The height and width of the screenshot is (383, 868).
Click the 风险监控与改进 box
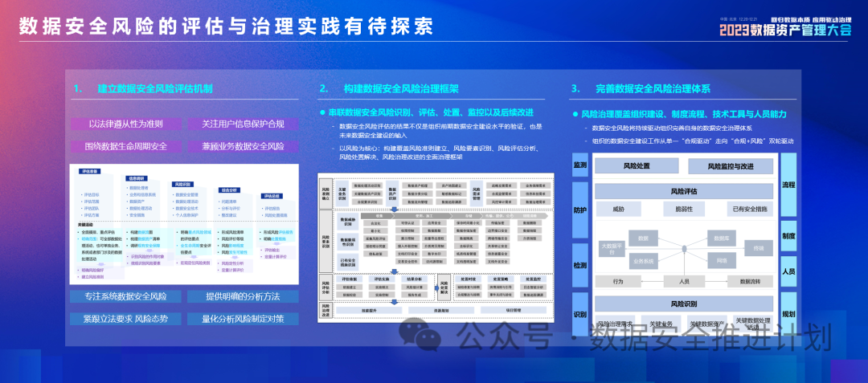click(731, 166)
